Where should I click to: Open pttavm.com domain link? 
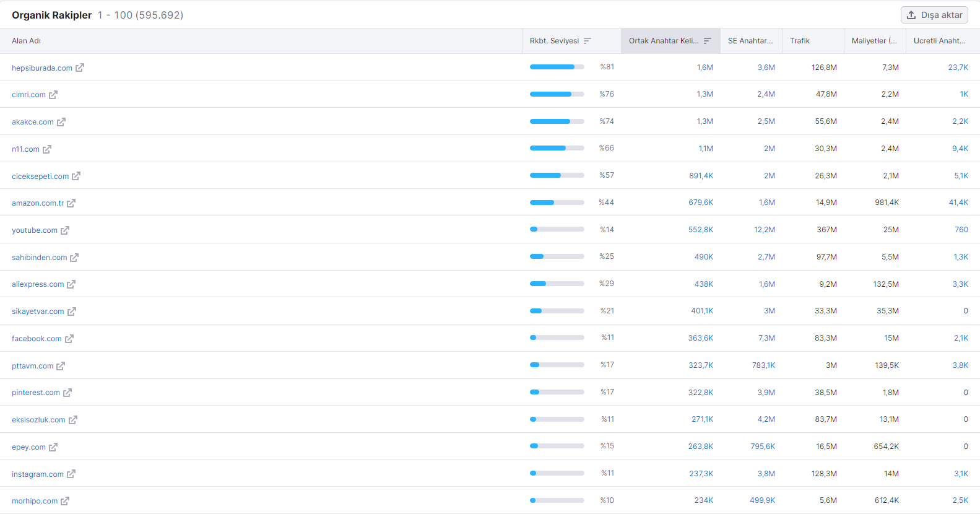(33, 366)
